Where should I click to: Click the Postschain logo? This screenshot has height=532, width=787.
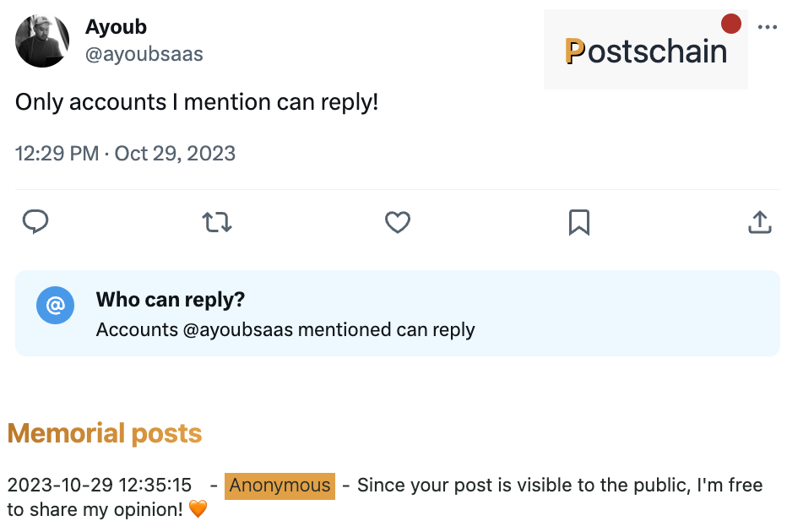[645, 52]
